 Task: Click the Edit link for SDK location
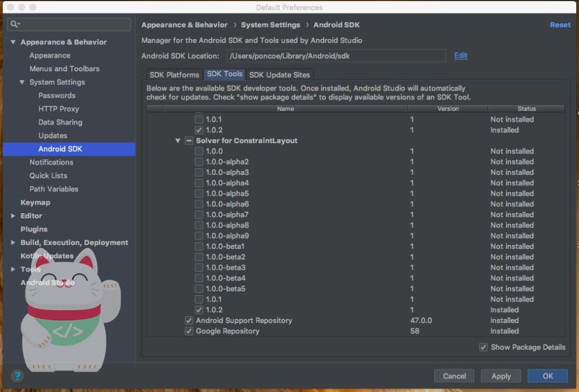point(460,55)
